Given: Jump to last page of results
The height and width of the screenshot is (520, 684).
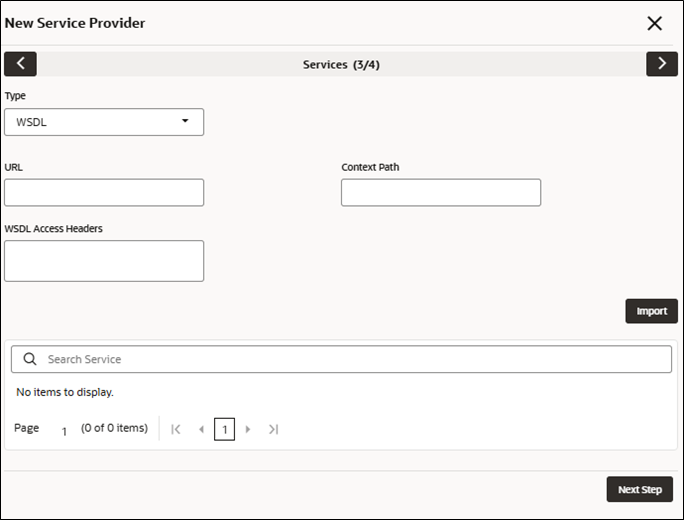Looking at the screenshot, I should tap(274, 429).
